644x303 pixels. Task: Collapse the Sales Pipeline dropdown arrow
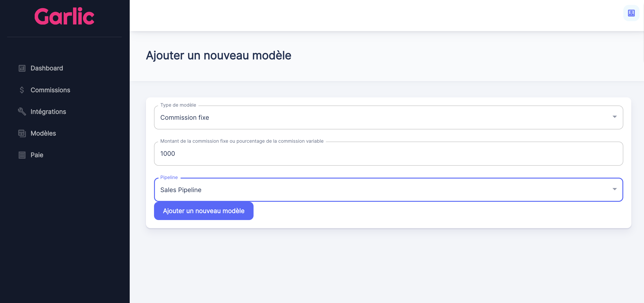615,189
